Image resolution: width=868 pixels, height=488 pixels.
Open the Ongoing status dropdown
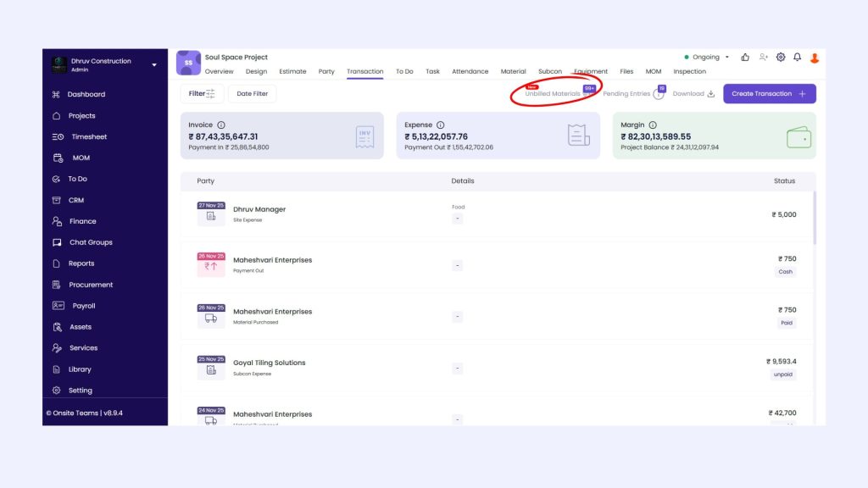pos(708,58)
